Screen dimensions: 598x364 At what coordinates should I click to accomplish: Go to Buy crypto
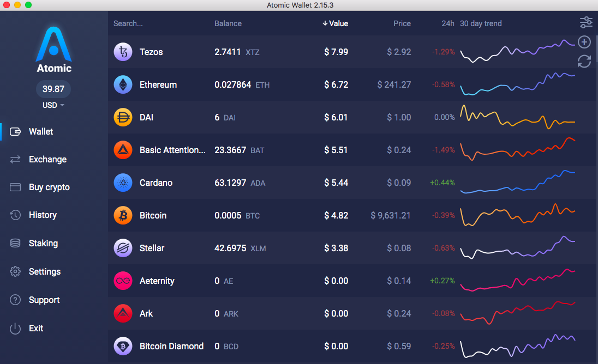point(49,187)
